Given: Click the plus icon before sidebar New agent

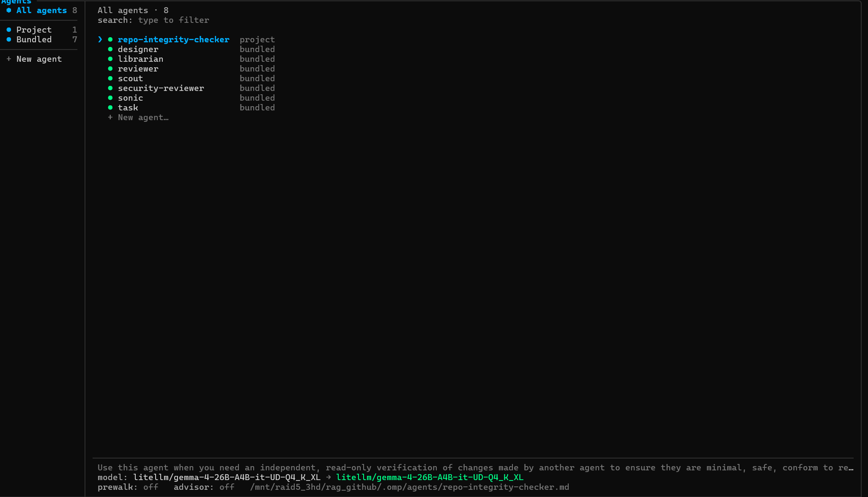Looking at the screenshot, I should pos(9,59).
